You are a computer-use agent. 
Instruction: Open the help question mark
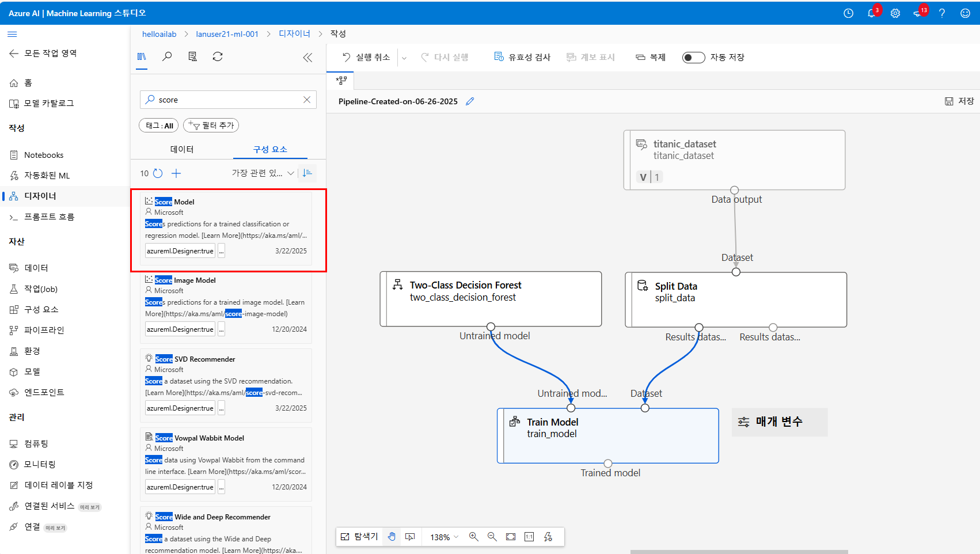(x=942, y=13)
